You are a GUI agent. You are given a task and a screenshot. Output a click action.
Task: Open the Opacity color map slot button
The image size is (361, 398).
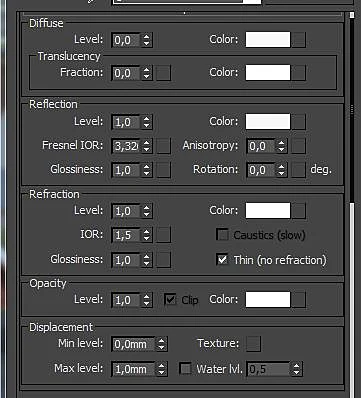[299, 300]
